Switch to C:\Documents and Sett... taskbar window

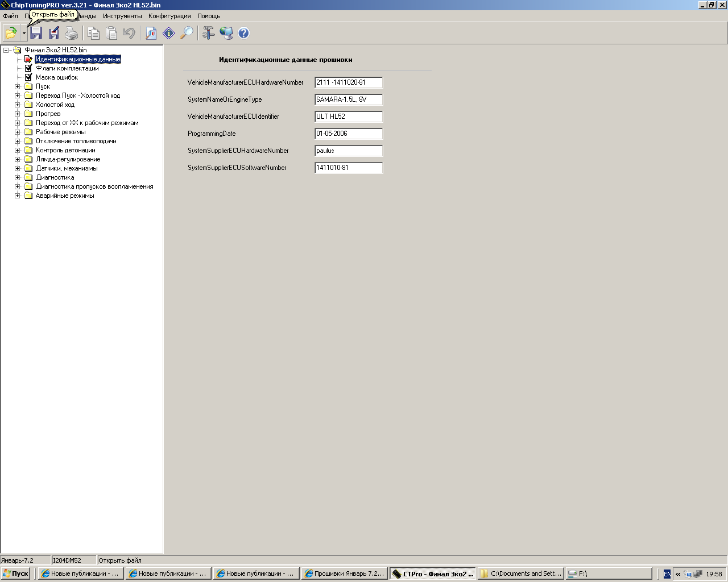(x=521, y=573)
